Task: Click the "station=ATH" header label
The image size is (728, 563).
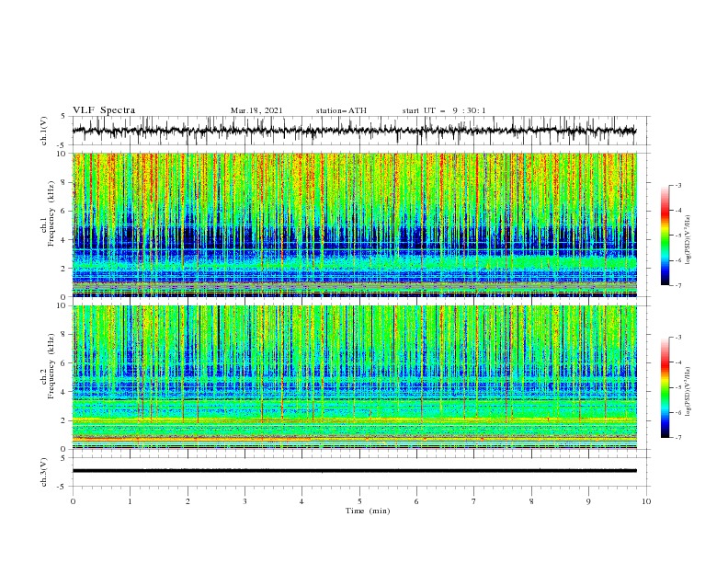Action: (341, 110)
